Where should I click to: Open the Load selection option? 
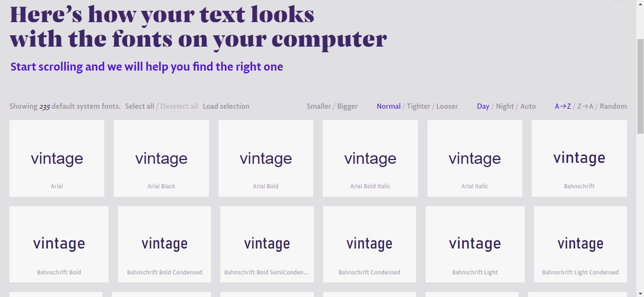(226, 106)
